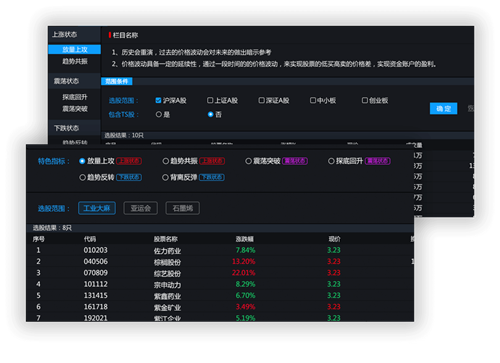The width and height of the screenshot is (500, 363).
Task: Click stock code 161718
Action: point(96,307)
